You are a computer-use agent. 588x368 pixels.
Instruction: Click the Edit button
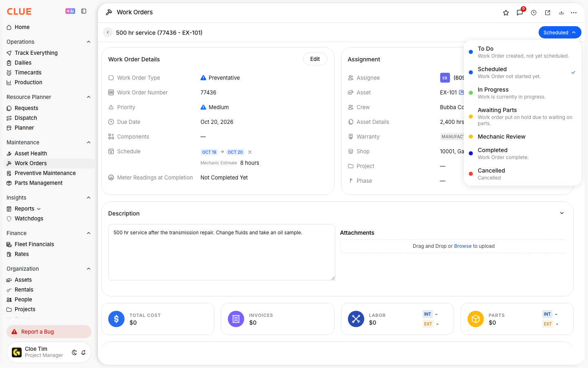315,59
